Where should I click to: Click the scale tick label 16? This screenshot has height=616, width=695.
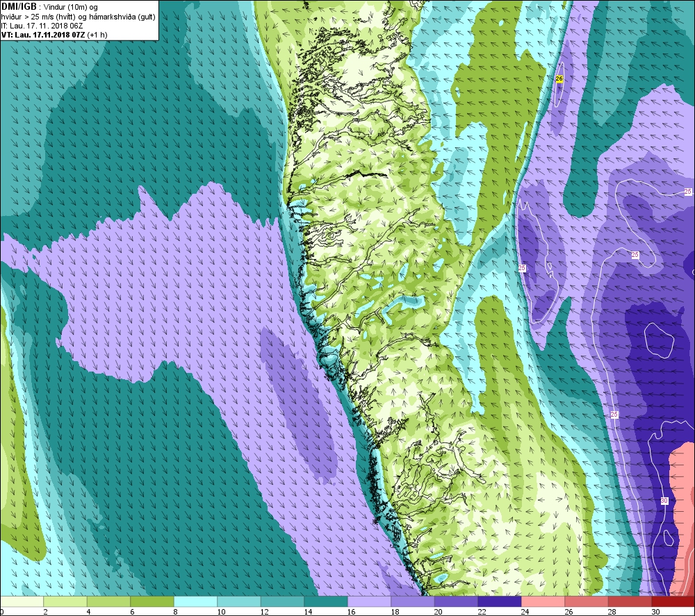(x=352, y=612)
